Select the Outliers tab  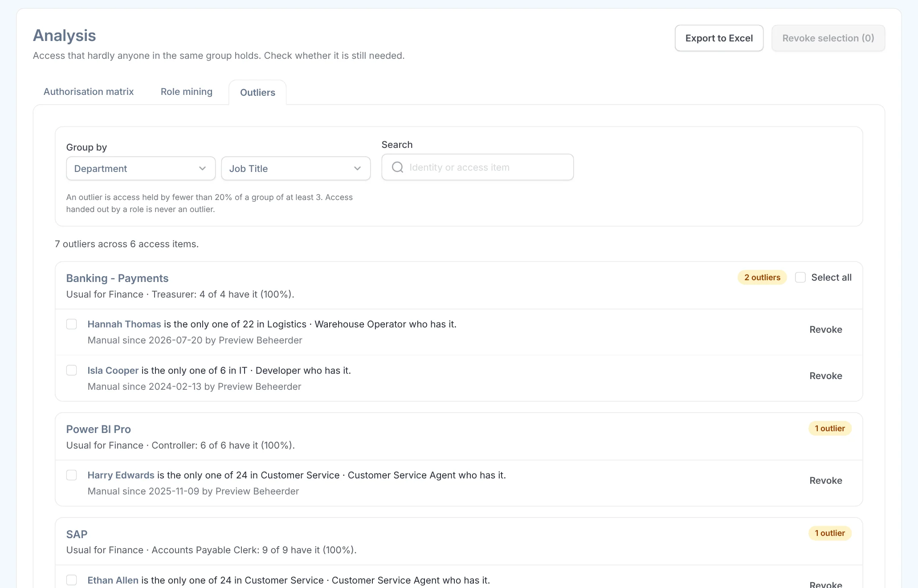coord(257,93)
